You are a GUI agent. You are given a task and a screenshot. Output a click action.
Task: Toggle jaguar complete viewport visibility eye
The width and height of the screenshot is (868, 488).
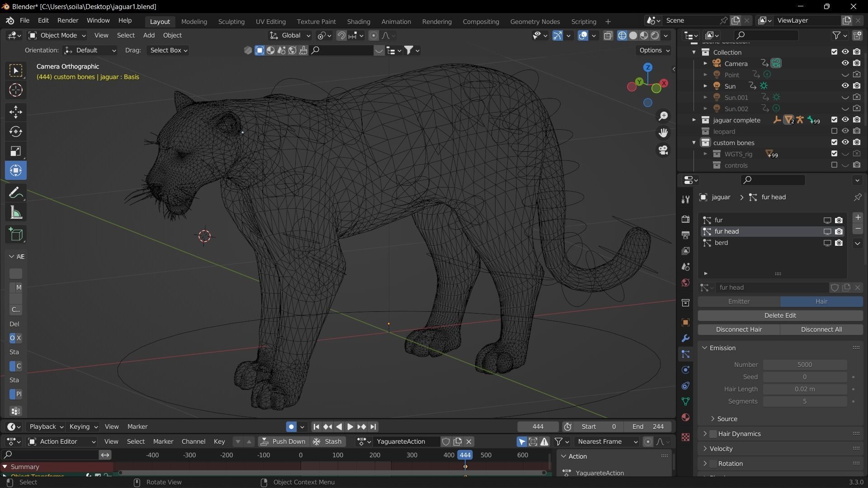(845, 120)
